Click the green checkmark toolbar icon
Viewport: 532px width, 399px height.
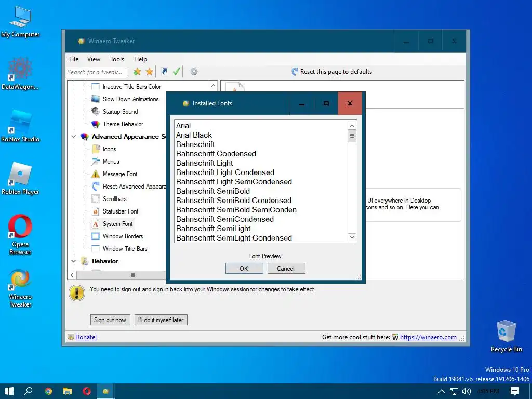(x=177, y=71)
